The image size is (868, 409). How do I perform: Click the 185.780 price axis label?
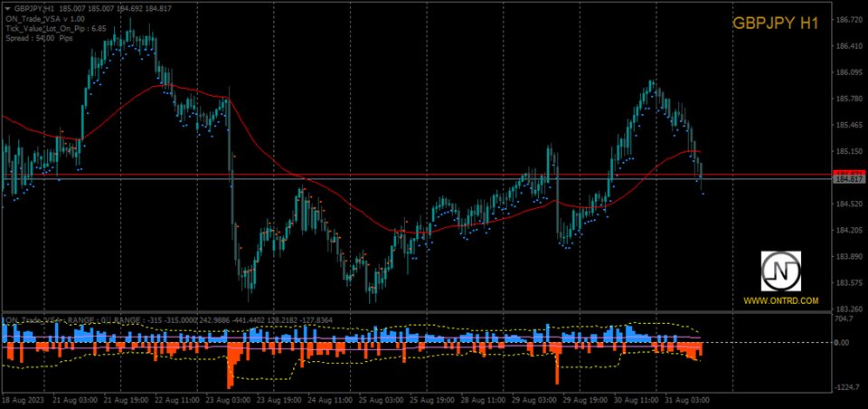(x=849, y=100)
